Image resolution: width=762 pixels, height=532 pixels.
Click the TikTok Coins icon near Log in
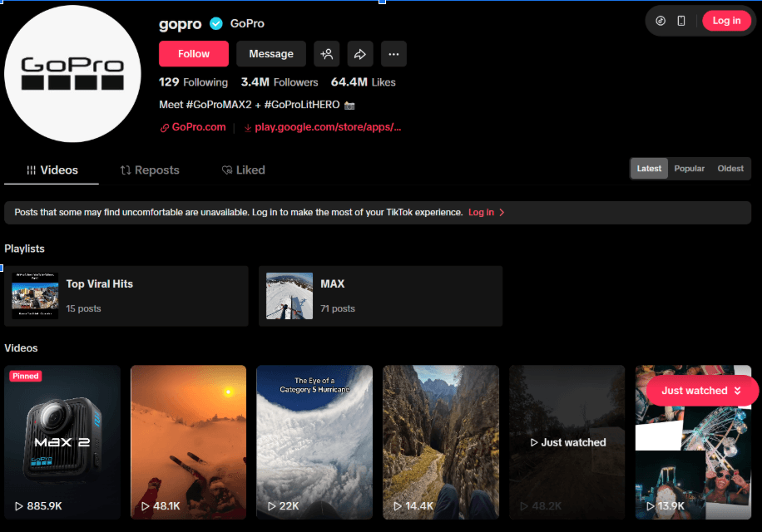[661, 20]
